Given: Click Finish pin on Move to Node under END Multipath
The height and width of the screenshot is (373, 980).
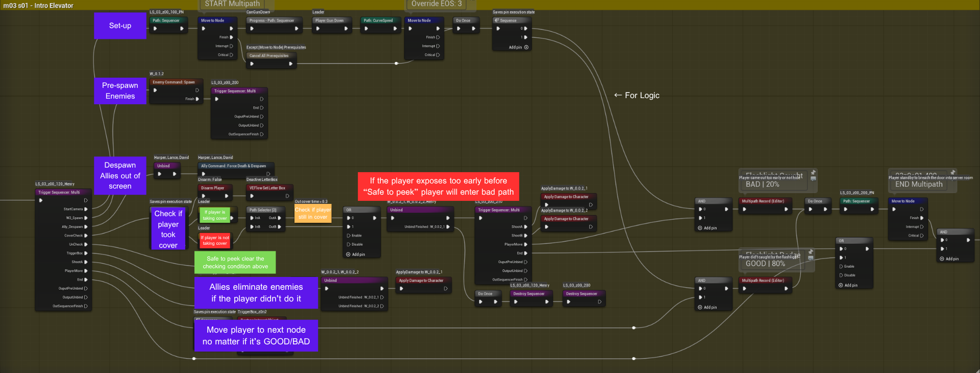Looking at the screenshot, I should click(x=922, y=218).
